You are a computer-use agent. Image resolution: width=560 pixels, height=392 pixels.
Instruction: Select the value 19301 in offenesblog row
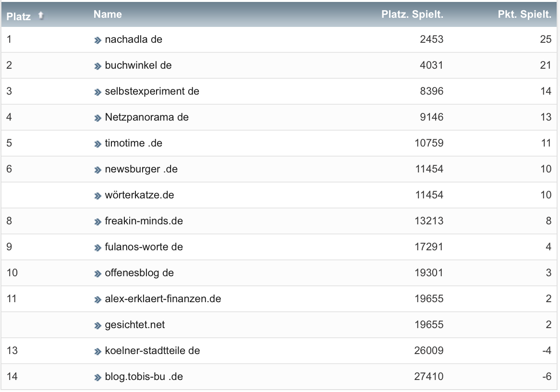point(429,273)
